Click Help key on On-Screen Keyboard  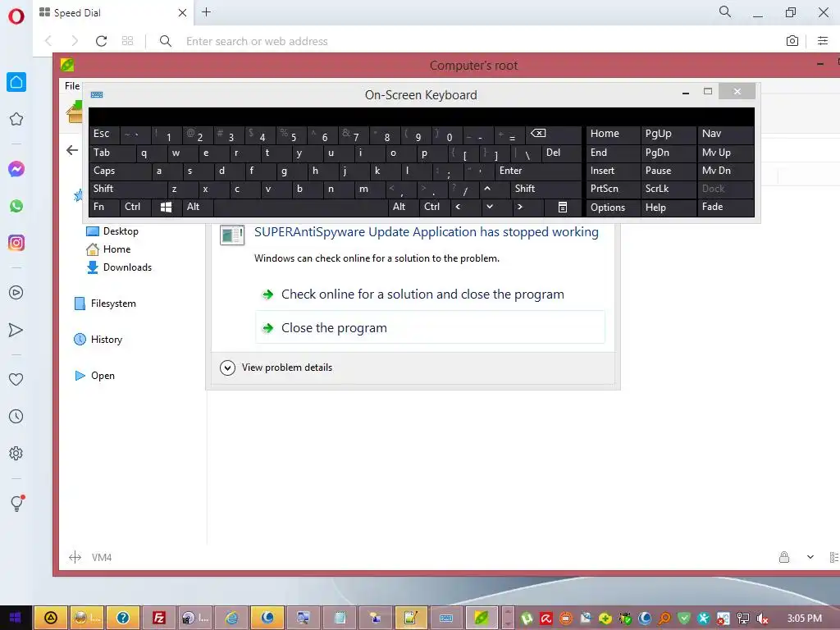(668, 208)
